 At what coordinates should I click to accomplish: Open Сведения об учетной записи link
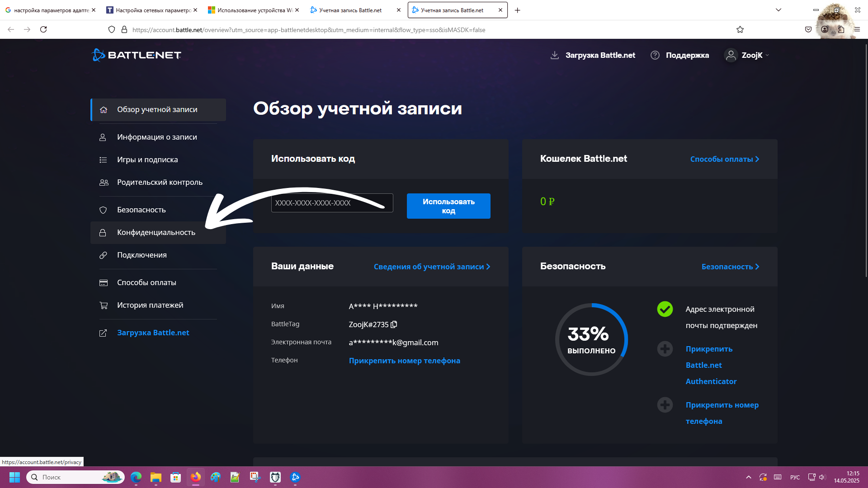[x=432, y=267]
